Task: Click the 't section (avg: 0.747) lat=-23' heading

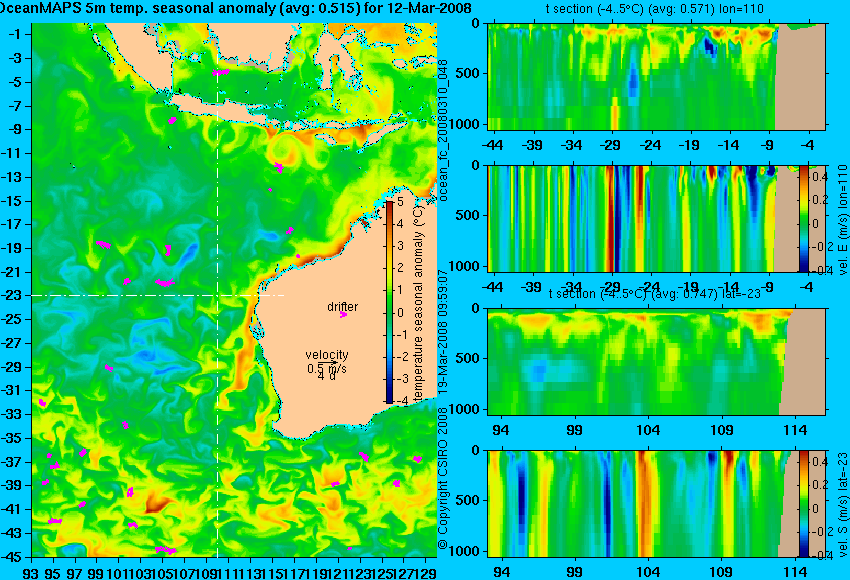Action: [655, 294]
